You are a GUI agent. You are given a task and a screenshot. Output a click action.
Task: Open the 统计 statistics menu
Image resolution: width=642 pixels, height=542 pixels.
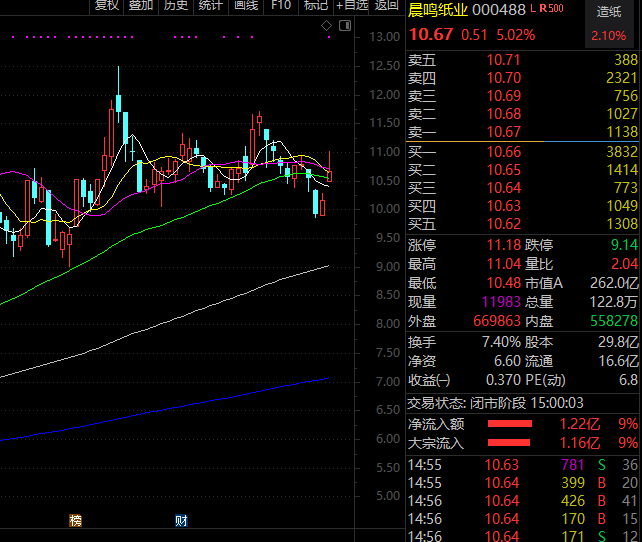pos(210,5)
